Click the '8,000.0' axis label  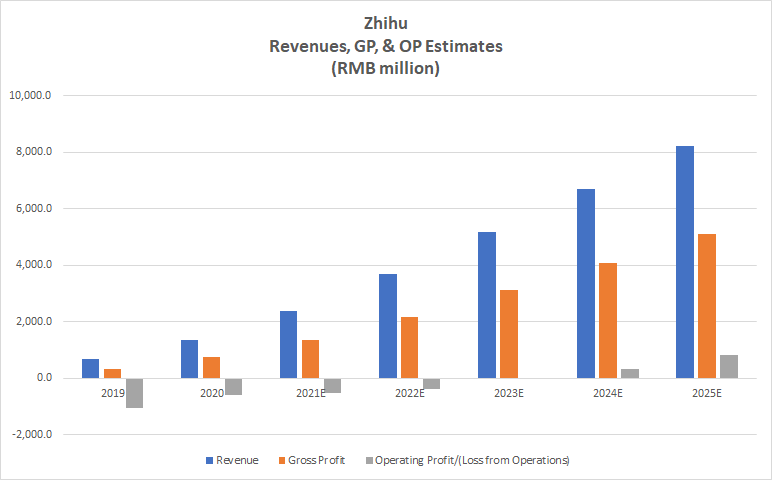coord(34,152)
